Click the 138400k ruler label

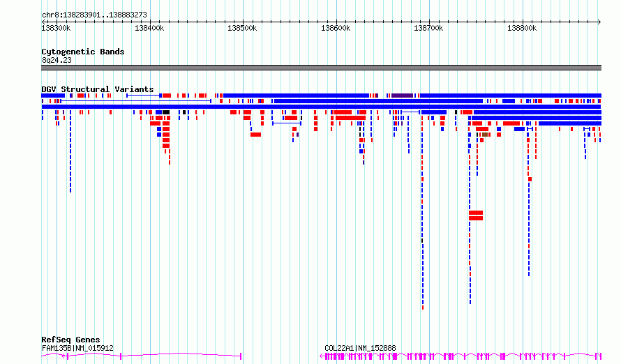pyautogui.click(x=149, y=28)
